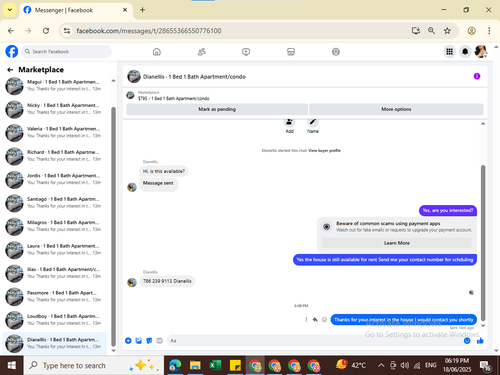Click the Add people icon
The image size is (500, 375).
click(289, 122)
